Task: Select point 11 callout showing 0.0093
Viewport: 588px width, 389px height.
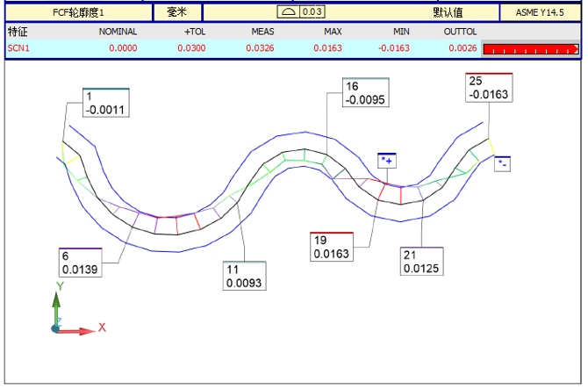Action: 244,277
